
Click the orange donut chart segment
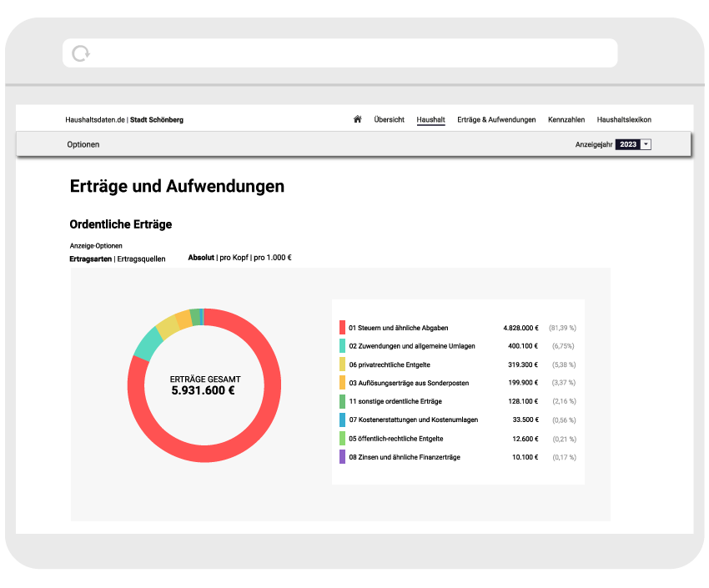184,319
